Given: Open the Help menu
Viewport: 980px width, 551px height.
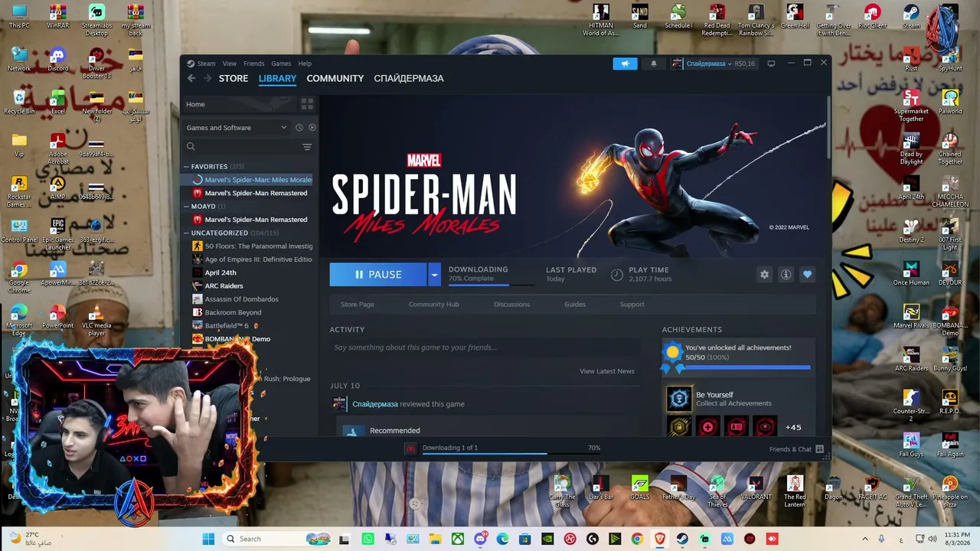Looking at the screenshot, I should click(305, 64).
